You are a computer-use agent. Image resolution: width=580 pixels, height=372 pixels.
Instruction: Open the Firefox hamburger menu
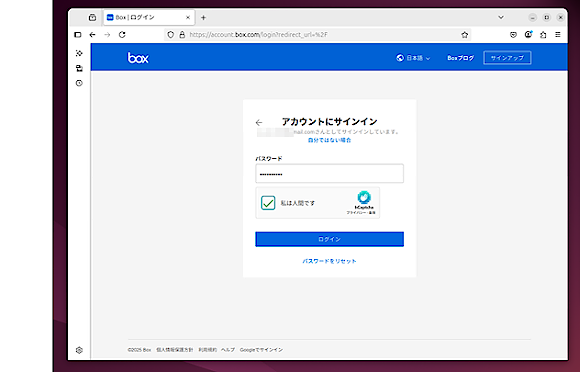coord(558,35)
